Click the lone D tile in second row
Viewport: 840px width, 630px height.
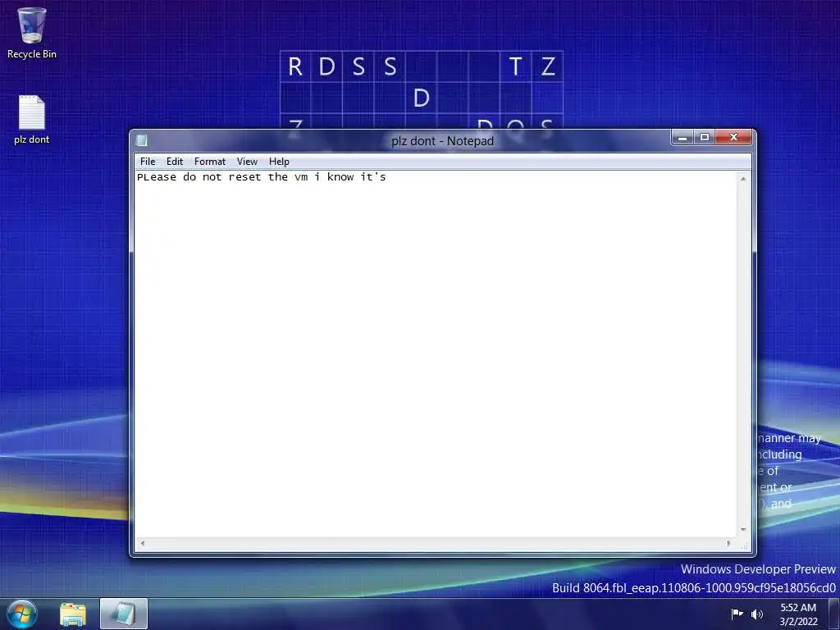point(422,98)
